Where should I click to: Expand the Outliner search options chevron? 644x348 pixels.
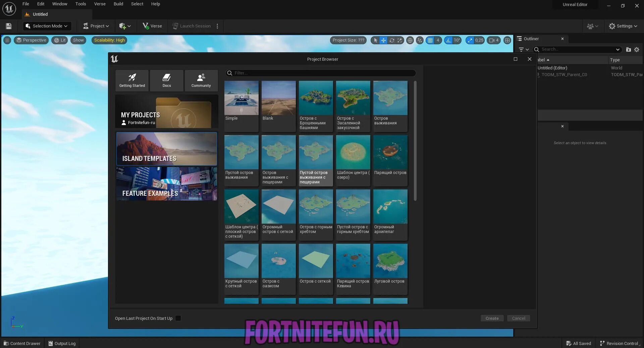pyautogui.click(x=618, y=50)
